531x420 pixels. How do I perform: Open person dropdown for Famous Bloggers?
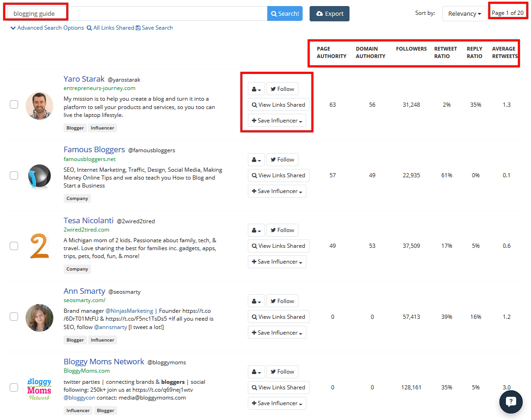click(x=256, y=160)
